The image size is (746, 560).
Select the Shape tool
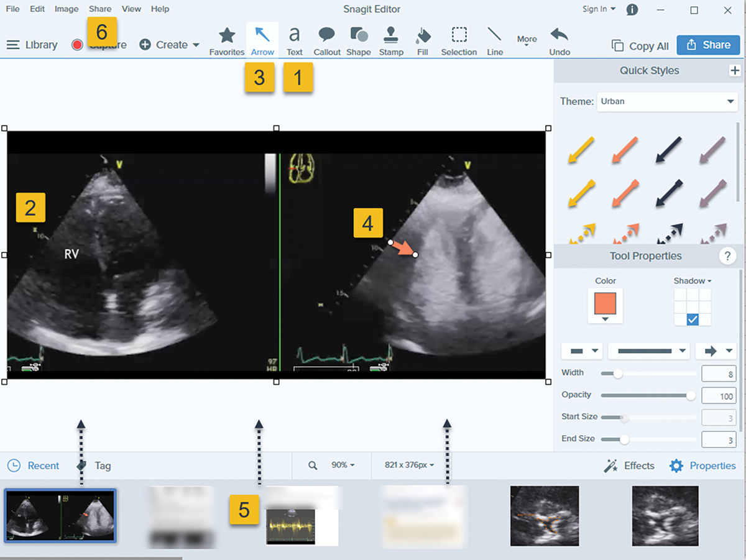tap(359, 41)
